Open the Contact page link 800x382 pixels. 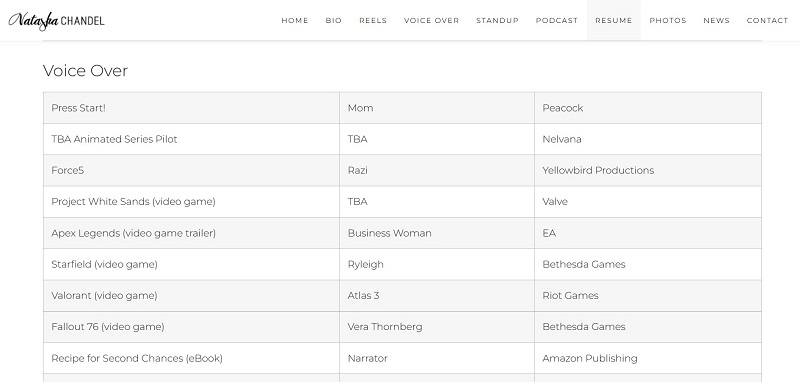(767, 20)
